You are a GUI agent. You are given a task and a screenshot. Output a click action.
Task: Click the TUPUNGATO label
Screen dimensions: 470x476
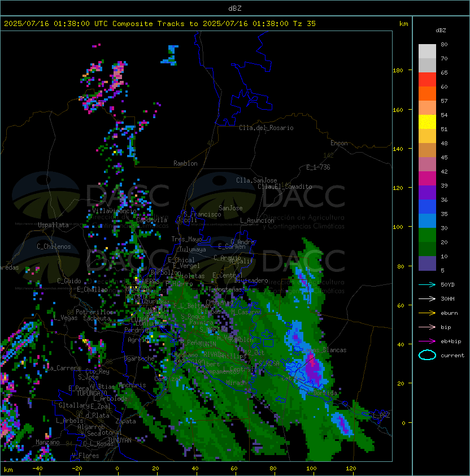click(x=92, y=393)
